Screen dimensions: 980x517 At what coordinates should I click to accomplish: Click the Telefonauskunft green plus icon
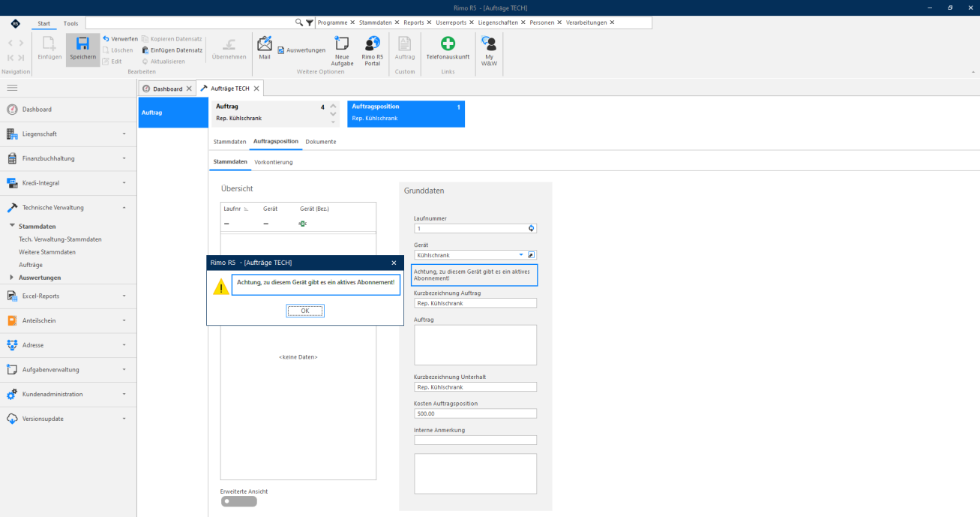448,44
